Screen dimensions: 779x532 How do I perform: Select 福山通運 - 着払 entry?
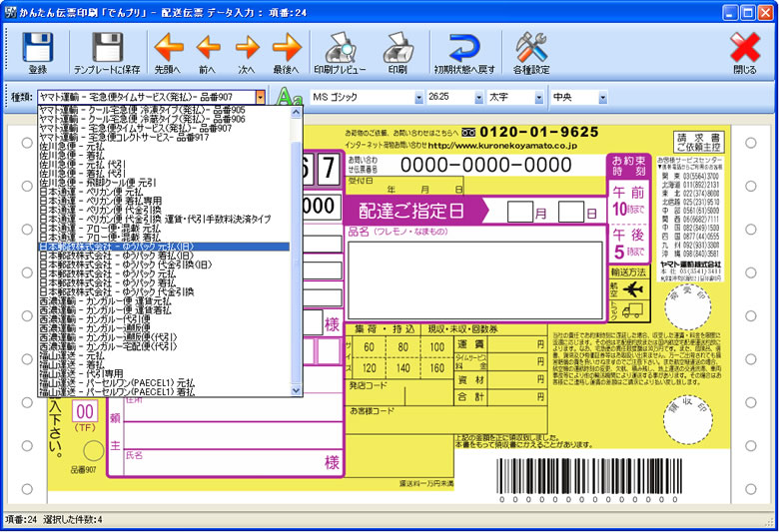164,364
